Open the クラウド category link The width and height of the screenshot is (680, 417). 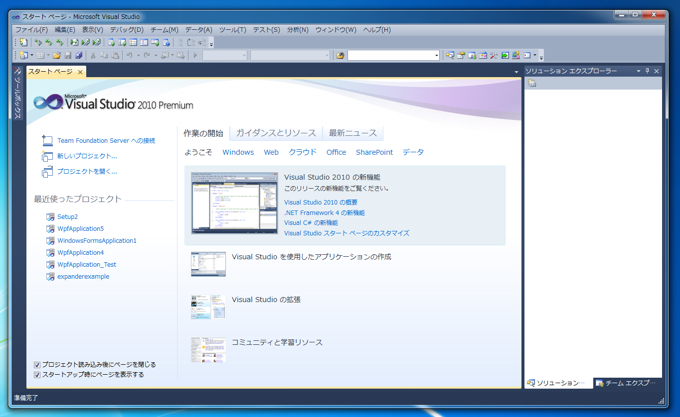tap(302, 152)
